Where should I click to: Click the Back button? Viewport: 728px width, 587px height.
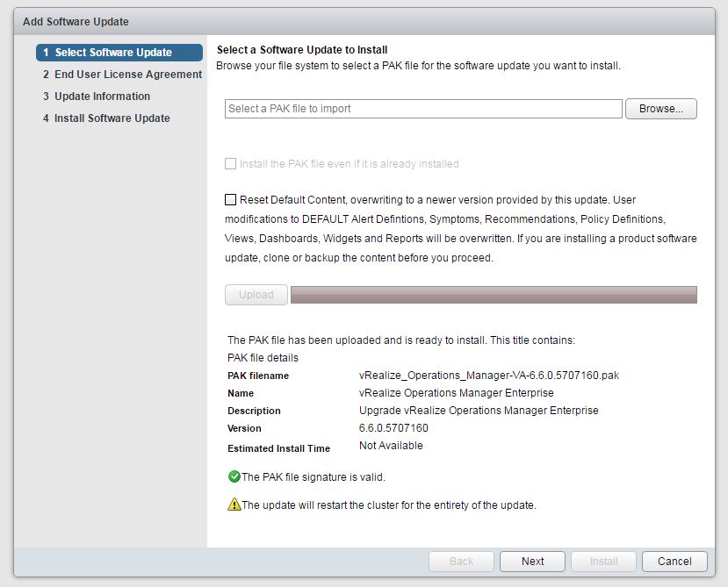coord(461,562)
